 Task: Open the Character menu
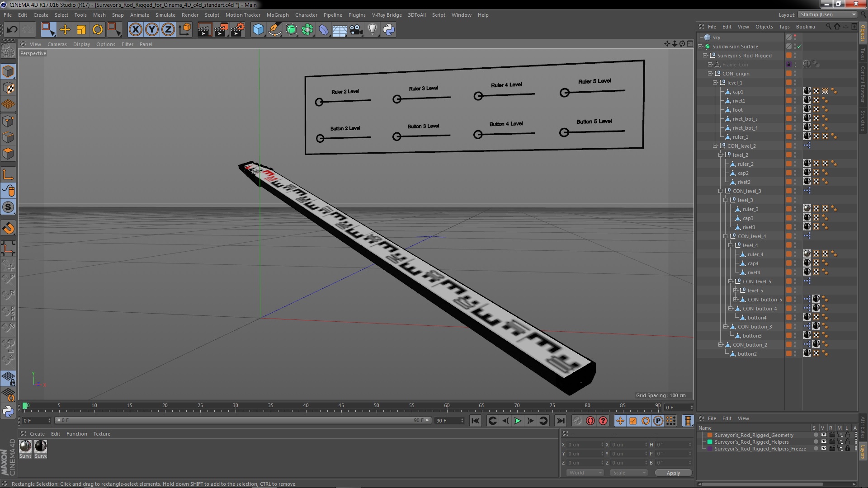click(306, 15)
